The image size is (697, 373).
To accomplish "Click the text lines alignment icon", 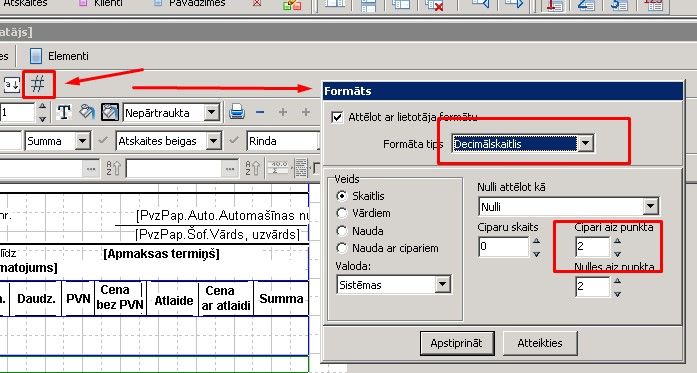I will (301, 168).
